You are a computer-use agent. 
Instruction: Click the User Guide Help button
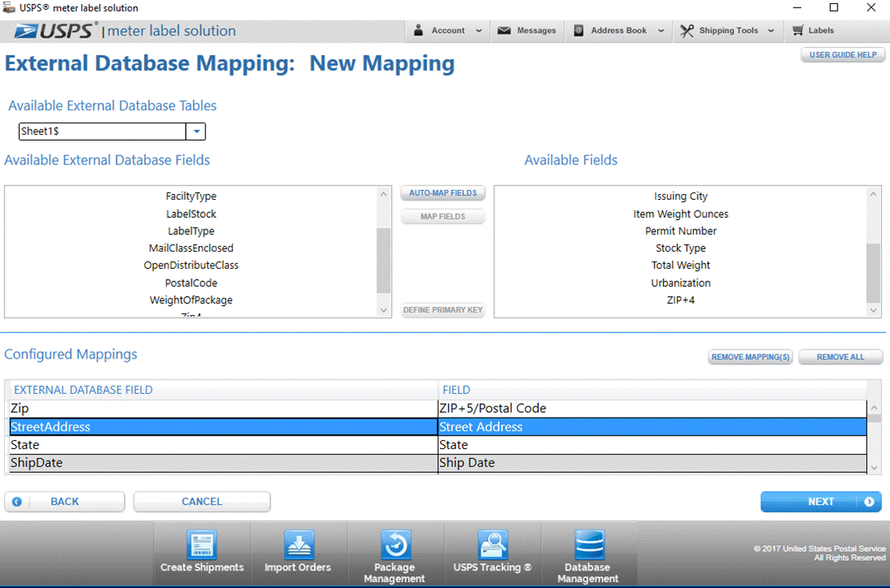tap(843, 55)
